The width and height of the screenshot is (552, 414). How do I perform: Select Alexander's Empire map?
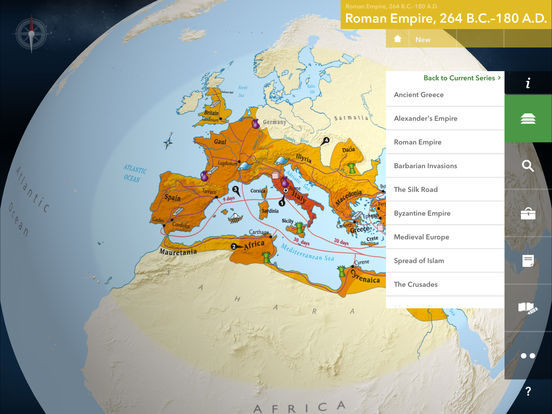pyautogui.click(x=445, y=118)
